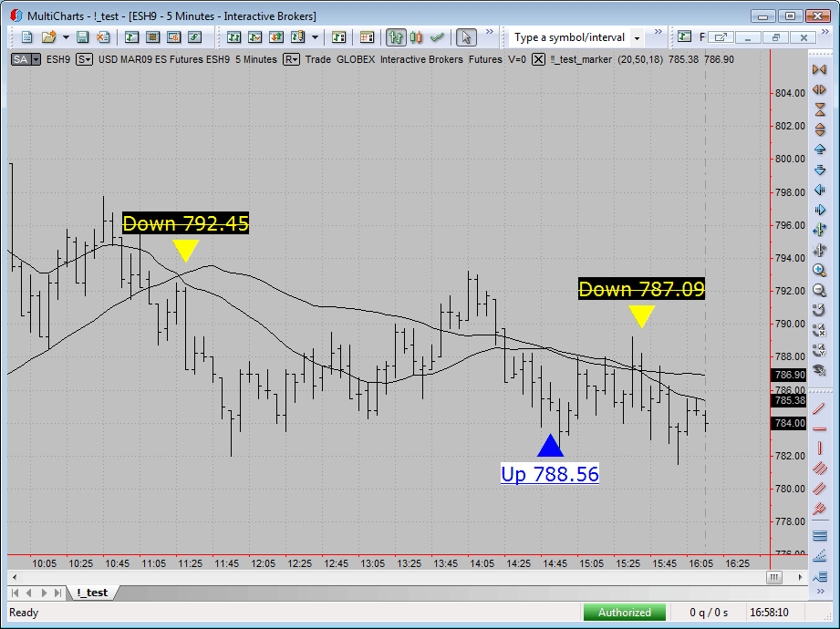Click the scrollbar right arrow

pyautogui.click(x=800, y=577)
